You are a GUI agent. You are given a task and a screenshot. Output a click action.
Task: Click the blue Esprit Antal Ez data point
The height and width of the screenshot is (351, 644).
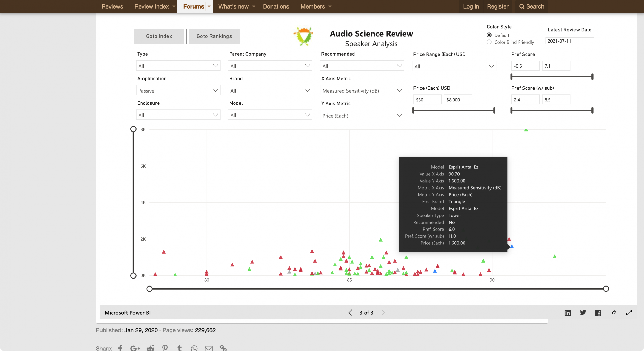point(512,246)
